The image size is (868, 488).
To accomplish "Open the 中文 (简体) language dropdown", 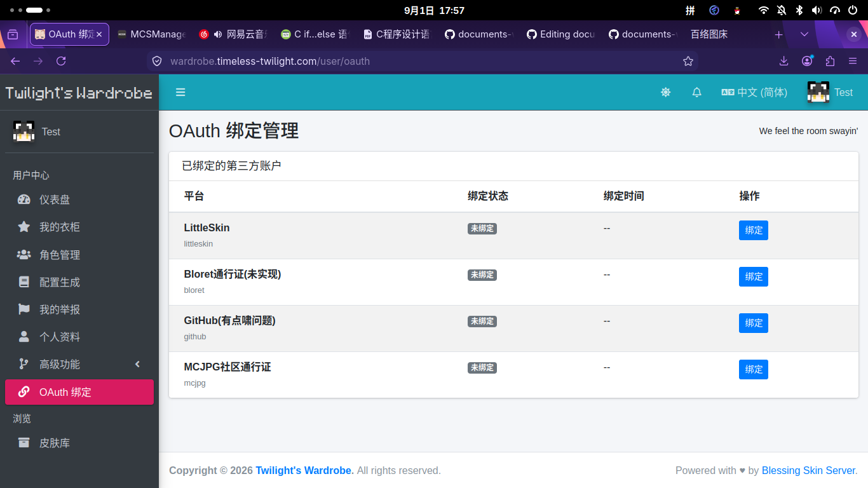I will (x=754, y=92).
